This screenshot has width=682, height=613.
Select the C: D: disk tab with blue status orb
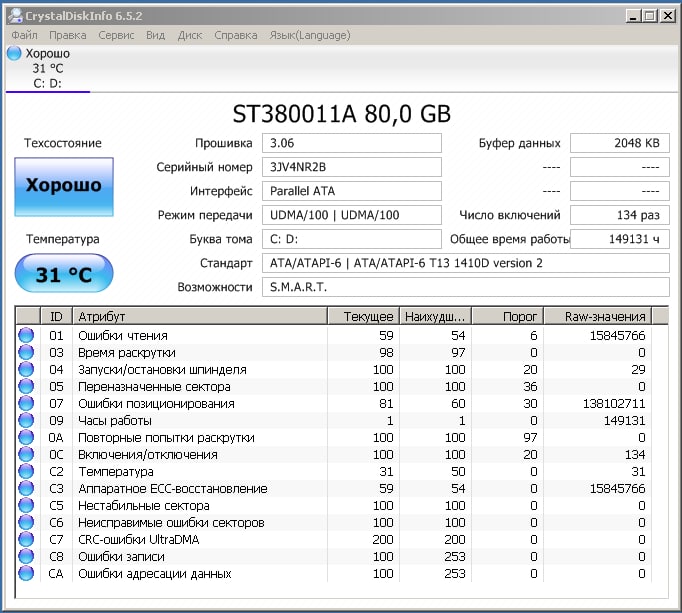[x=47, y=68]
